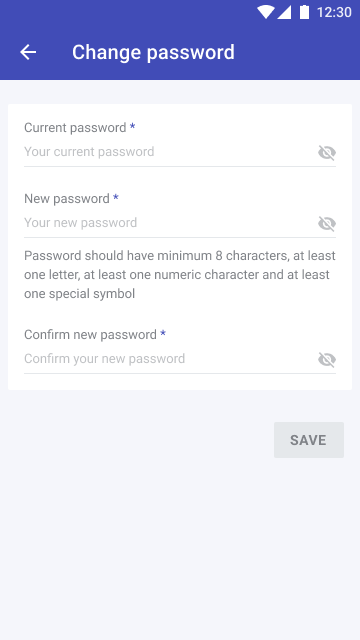Tap the cellular signal icon
The image size is (360, 640).
pos(284,12)
